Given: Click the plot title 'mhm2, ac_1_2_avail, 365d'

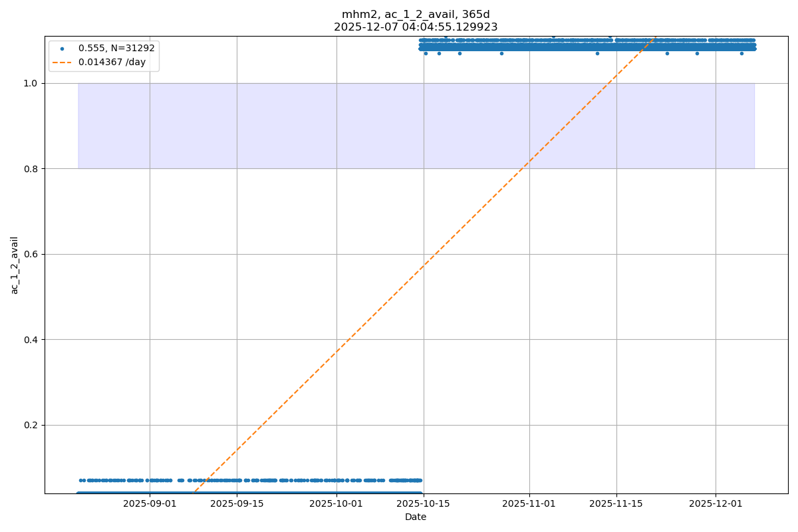Looking at the screenshot, I should click(416, 15).
